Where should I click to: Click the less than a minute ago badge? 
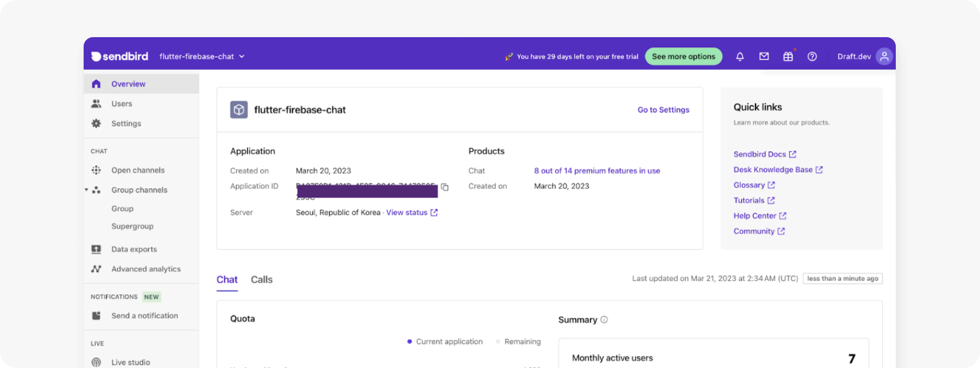(x=842, y=279)
